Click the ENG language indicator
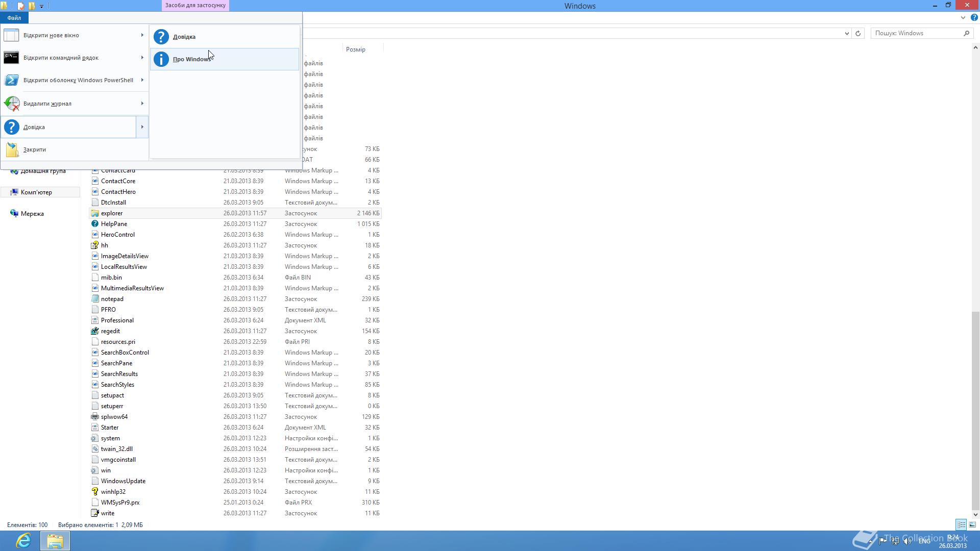Image resolution: width=980 pixels, height=551 pixels. 924,541
